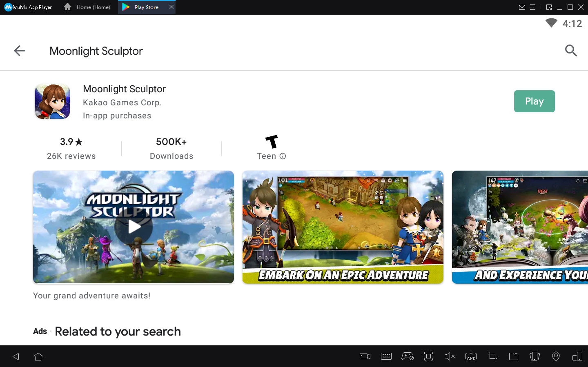Switch to the Home (Home) tab
The image size is (588, 367).
click(87, 7)
